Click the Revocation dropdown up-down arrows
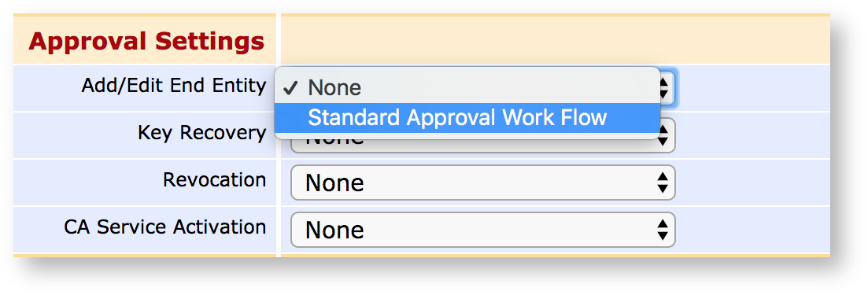This screenshot has height=295, width=868. tap(662, 183)
